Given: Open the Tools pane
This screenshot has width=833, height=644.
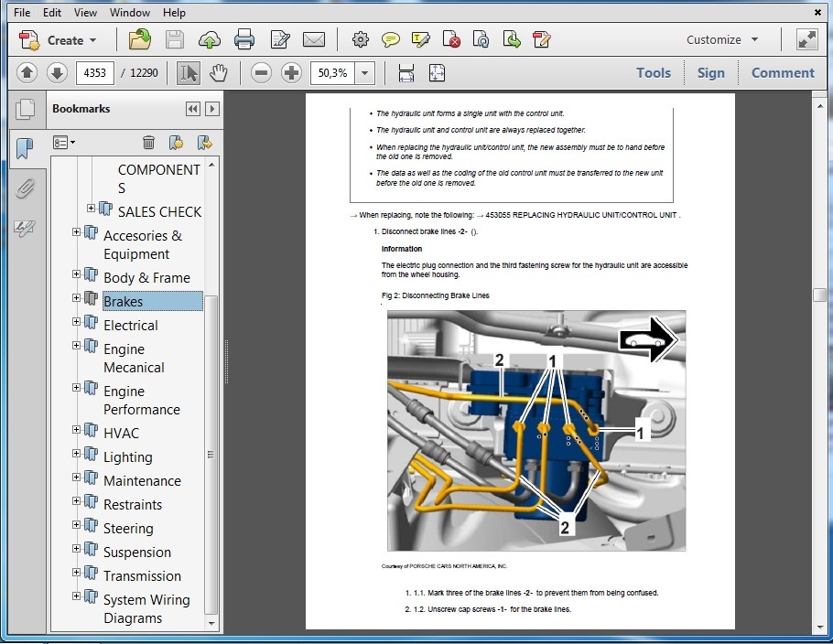Looking at the screenshot, I should (654, 73).
